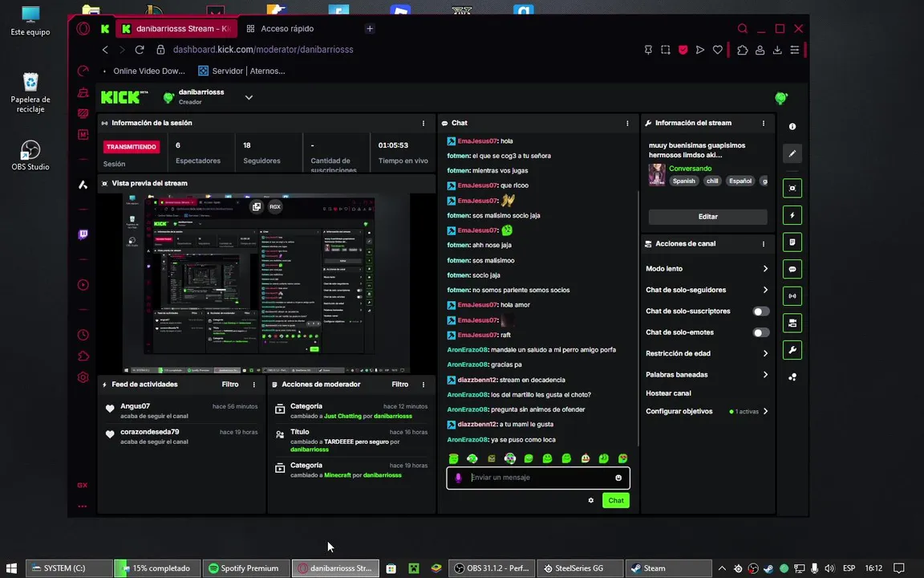Toggle the broadcast session info icon in right rail
This screenshot has height=578, width=924.
coord(792,296)
